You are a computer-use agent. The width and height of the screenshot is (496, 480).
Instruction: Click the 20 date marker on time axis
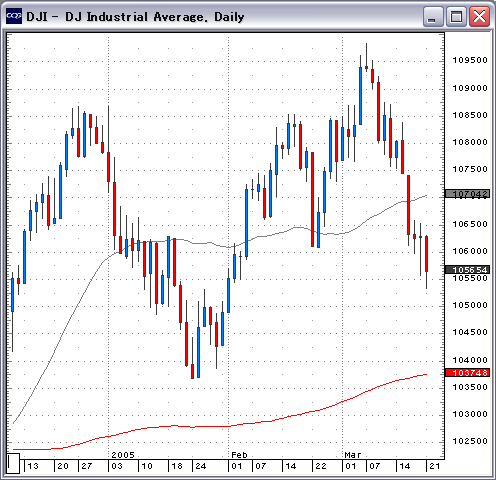pyautogui.click(x=63, y=466)
